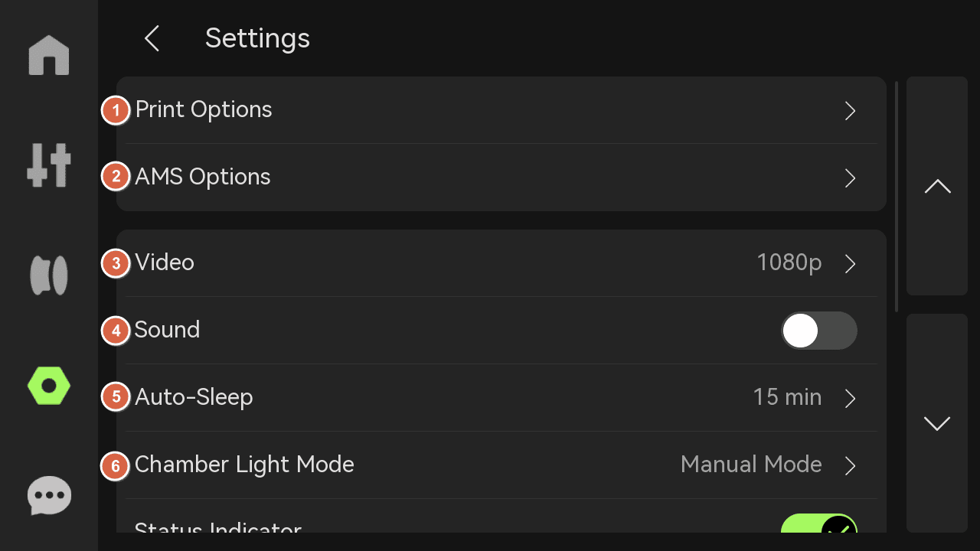
Task: Go back using the arrow beside Settings
Action: (152, 38)
